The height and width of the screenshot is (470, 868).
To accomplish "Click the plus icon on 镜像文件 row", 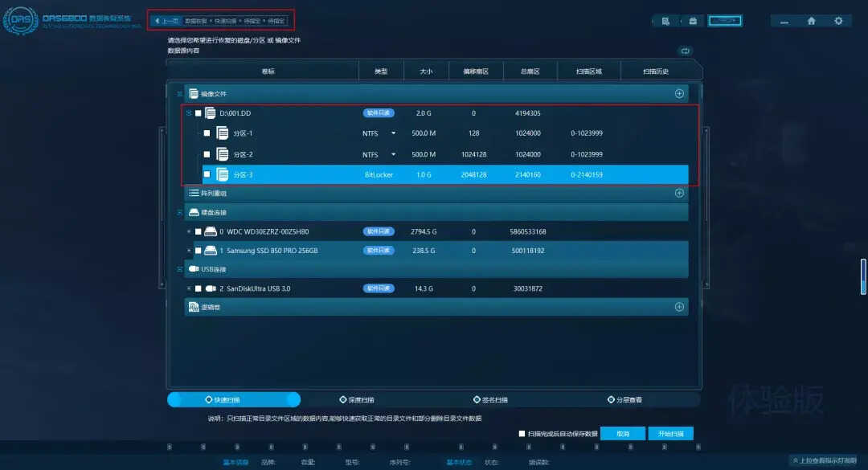I will pos(679,94).
